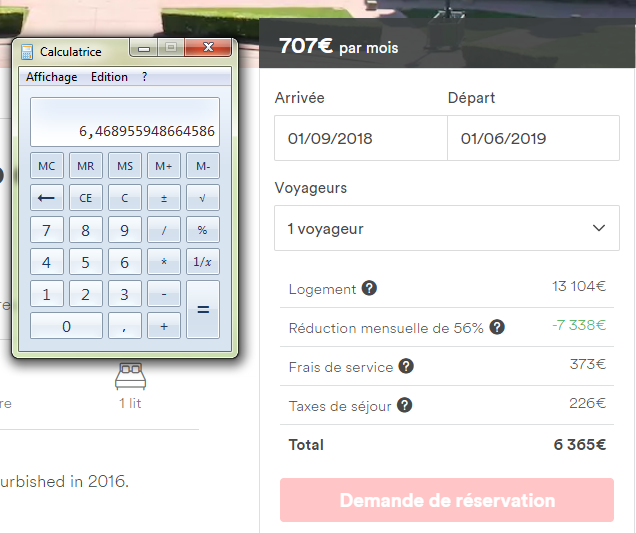Click help icon beside Réduction mensuelle de 56%

coord(497,328)
